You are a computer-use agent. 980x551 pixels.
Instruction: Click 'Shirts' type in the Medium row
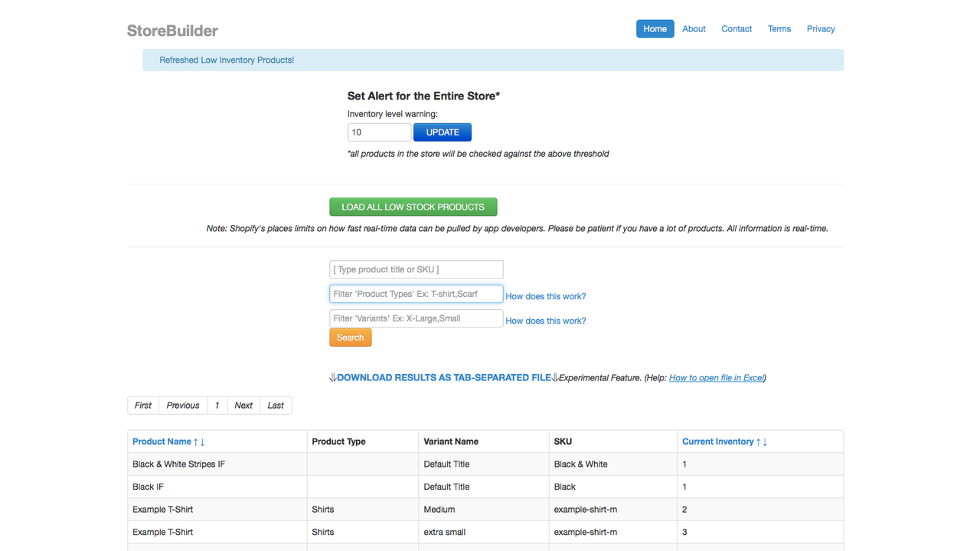coord(323,510)
